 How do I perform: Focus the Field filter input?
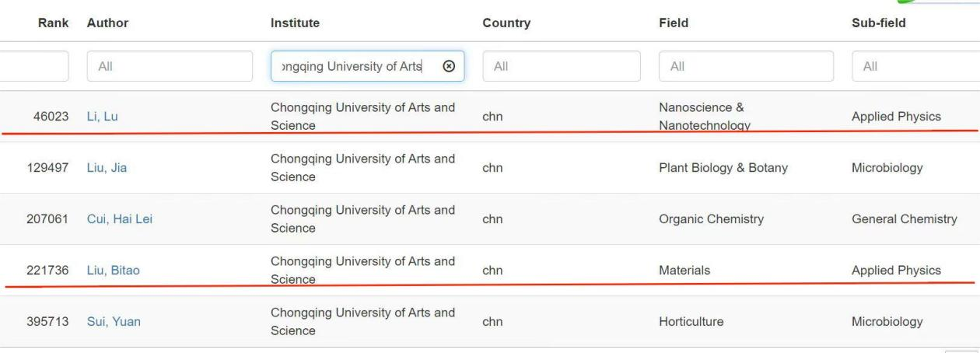tap(745, 67)
